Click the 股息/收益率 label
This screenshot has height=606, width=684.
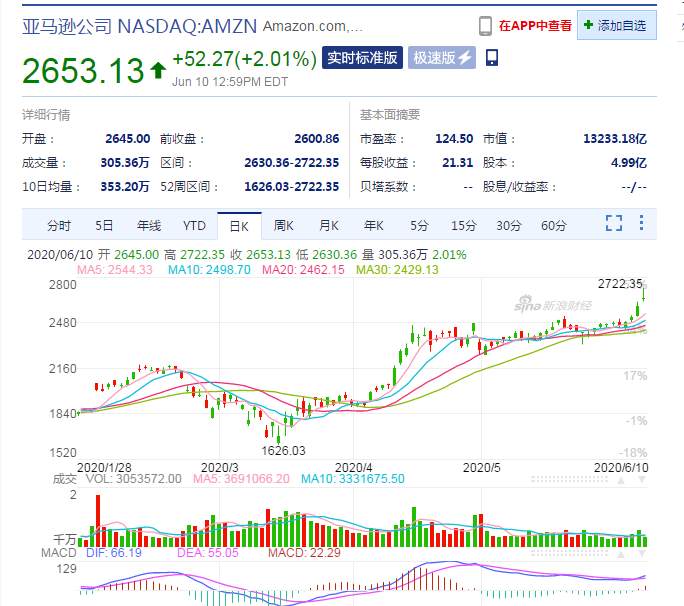coord(519,187)
